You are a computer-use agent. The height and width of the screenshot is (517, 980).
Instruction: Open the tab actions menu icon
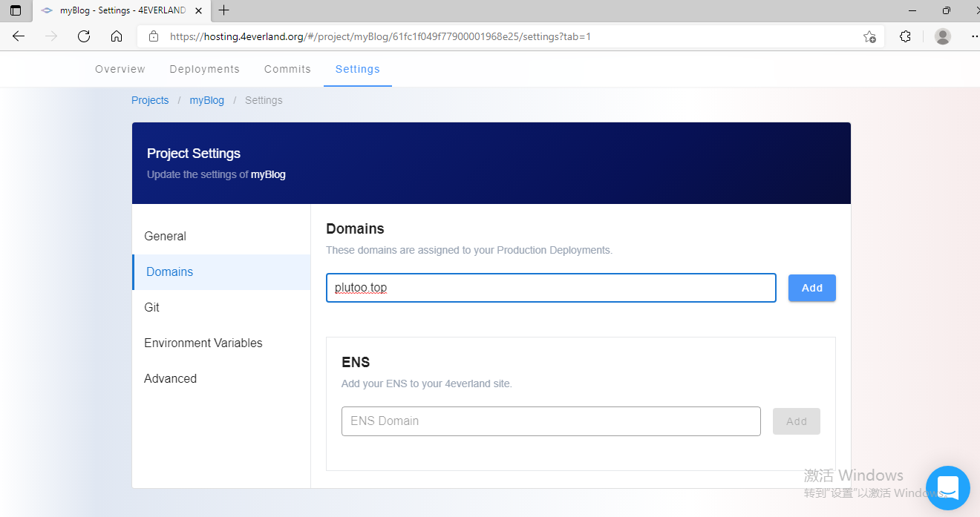pyautogui.click(x=16, y=10)
